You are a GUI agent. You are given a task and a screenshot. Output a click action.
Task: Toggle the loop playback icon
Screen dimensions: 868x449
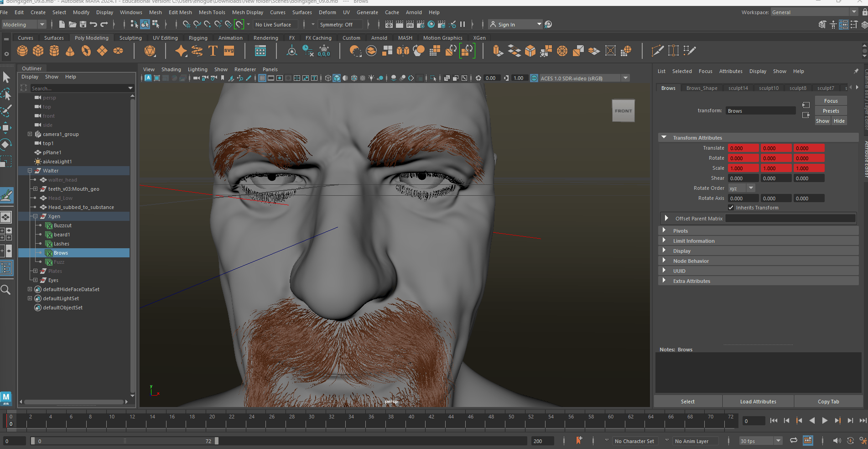tap(794, 441)
